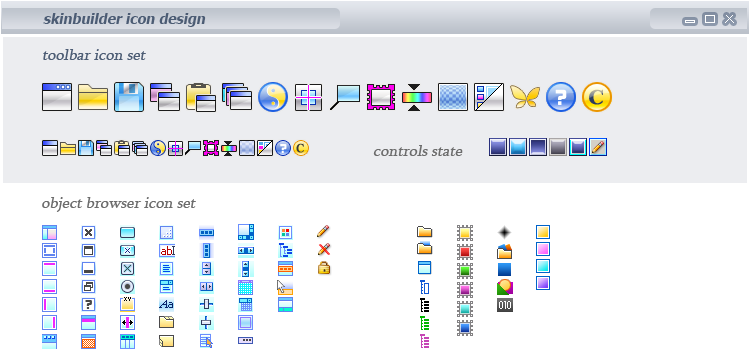The image size is (750, 364).
Task: Select the XY labeled yellow icon
Action: (127, 304)
